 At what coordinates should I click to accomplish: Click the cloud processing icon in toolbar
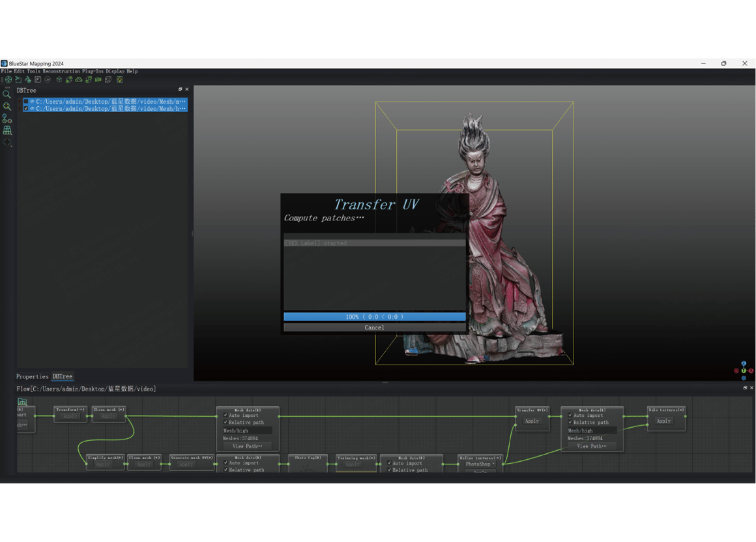pos(78,80)
